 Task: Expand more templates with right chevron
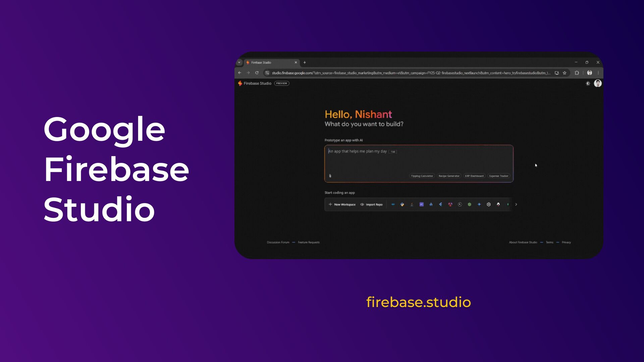click(516, 204)
